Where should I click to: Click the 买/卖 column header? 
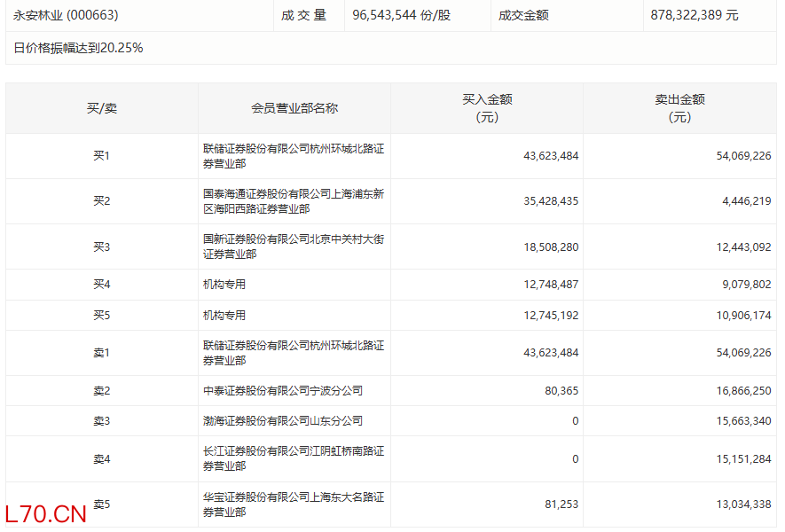(x=101, y=108)
